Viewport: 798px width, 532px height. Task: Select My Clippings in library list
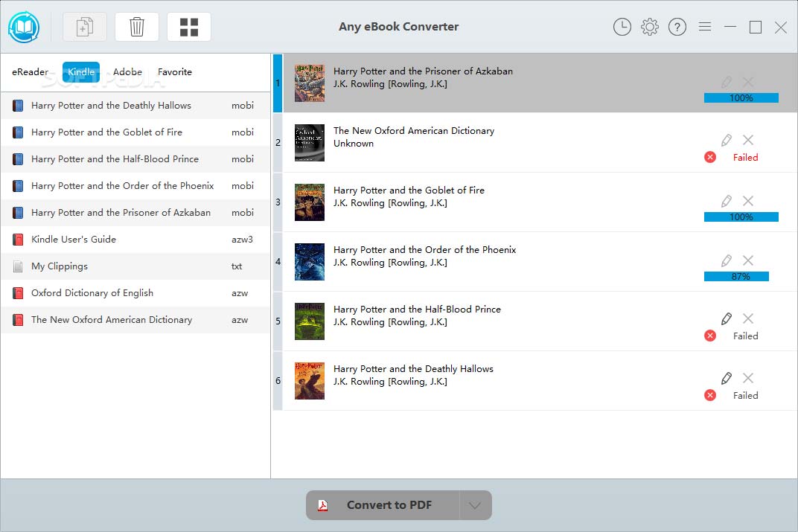[x=135, y=266]
